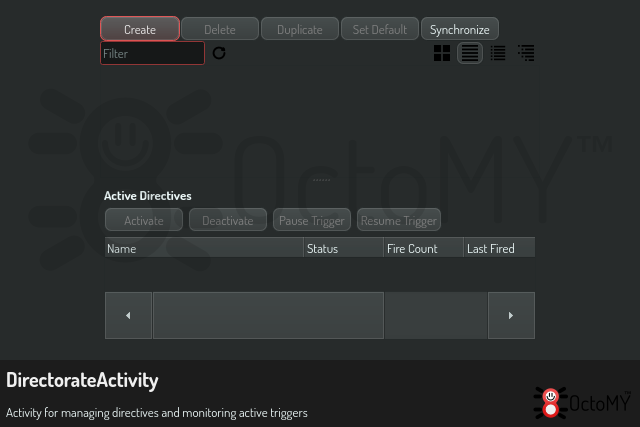The image size is (640, 427).
Task: Click the Create directive button
Action: point(140,29)
